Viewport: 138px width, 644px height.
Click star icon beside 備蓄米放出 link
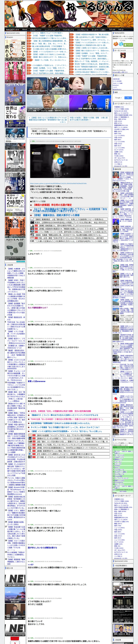tap(31, 215)
